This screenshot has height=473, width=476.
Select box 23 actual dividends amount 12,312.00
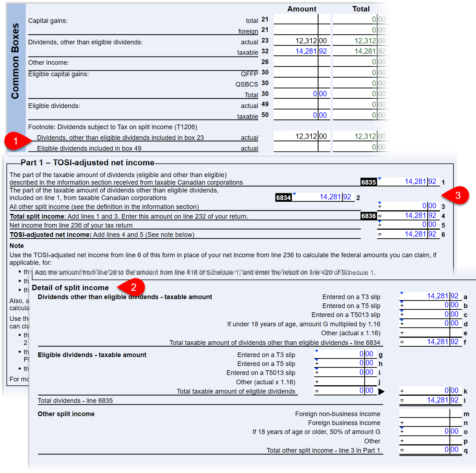(x=302, y=40)
